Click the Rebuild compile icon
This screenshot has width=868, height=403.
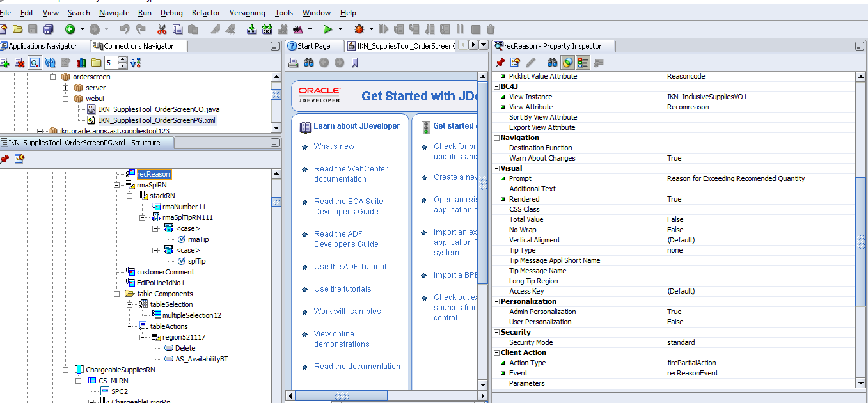[x=267, y=29]
